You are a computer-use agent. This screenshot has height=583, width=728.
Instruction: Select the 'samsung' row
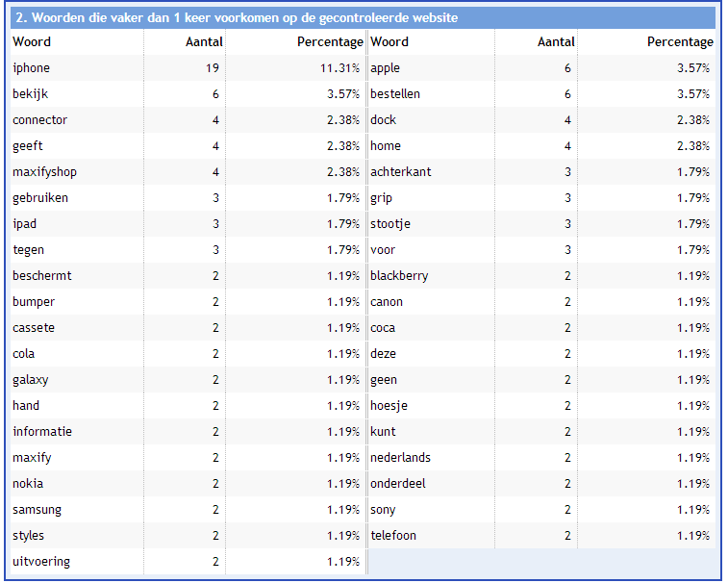[x=188, y=510]
